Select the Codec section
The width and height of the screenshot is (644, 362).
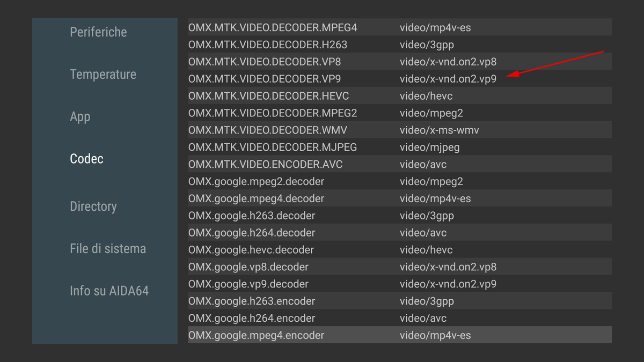click(86, 158)
